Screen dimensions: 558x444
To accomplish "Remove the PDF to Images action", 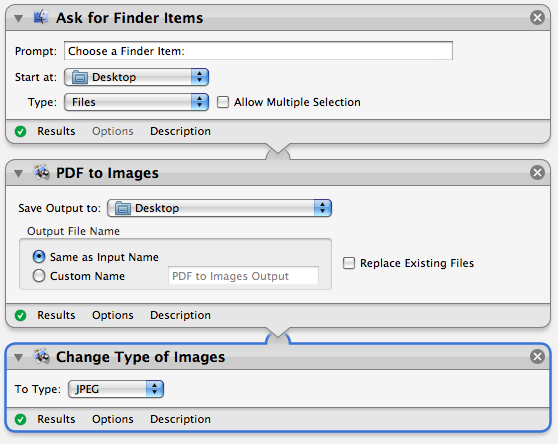I will [x=537, y=173].
